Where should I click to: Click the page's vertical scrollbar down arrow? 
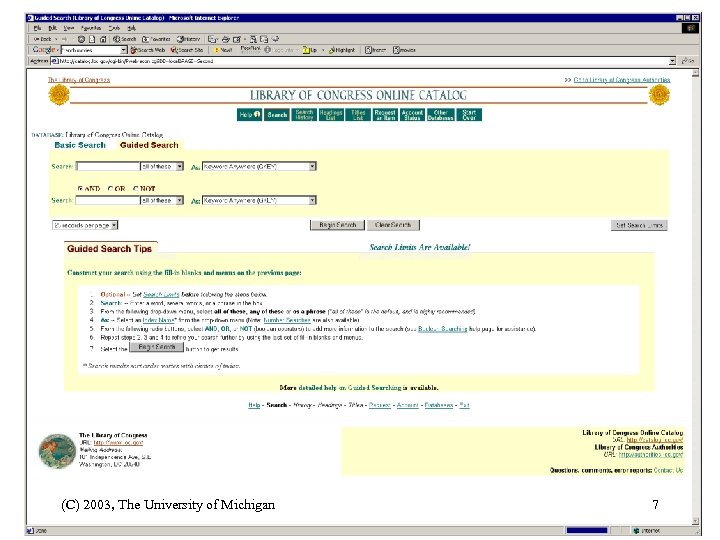pyautogui.click(x=696, y=521)
